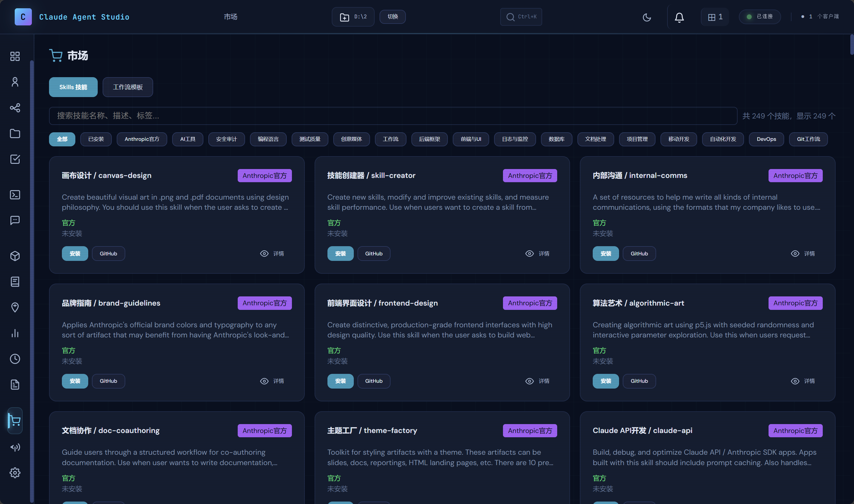Open the cube package icon in sidebar
The height and width of the screenshot is (504, 854).
point(15,256)
